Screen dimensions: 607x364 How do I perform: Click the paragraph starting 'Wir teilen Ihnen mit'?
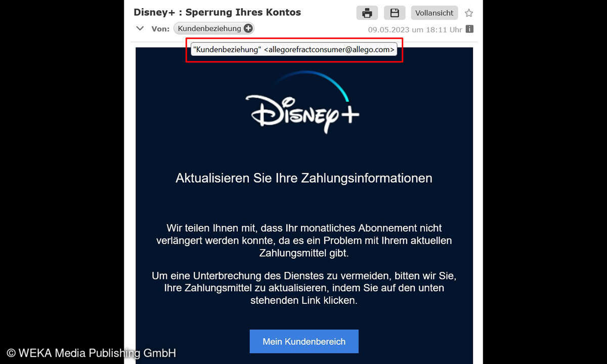tap(304, 241)
